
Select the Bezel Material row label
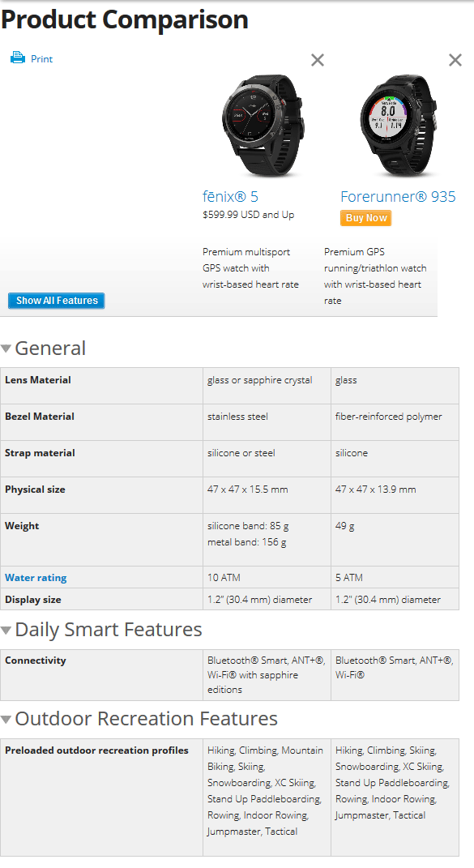click(40, 417)
